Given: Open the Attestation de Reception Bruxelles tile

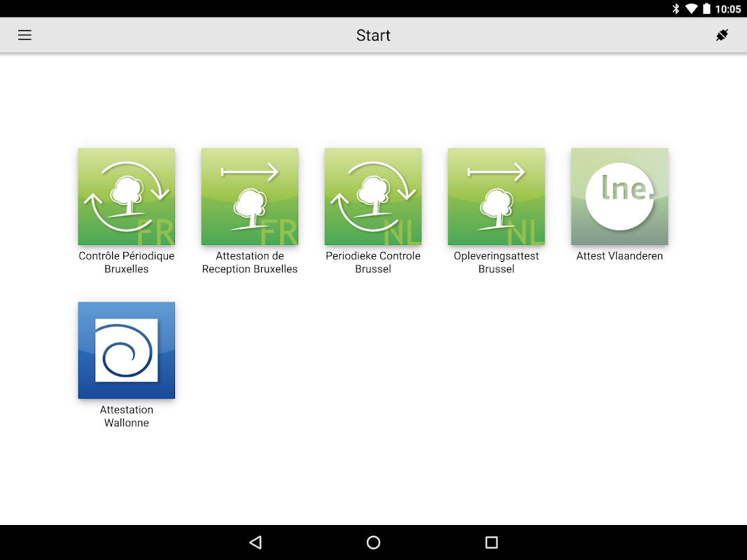Looking at the screenshot, I should (250, 196).
